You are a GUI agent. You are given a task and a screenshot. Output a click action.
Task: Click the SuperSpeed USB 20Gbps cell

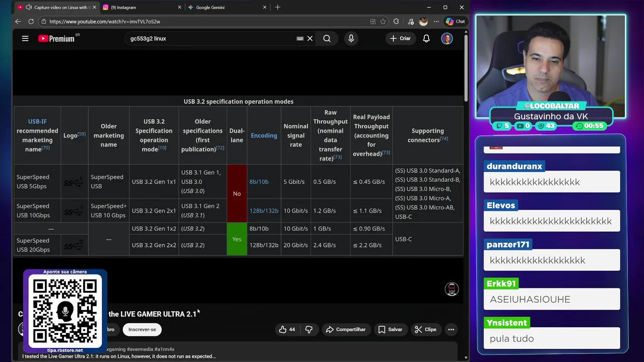pyautogui.click(x=37, y=245)
